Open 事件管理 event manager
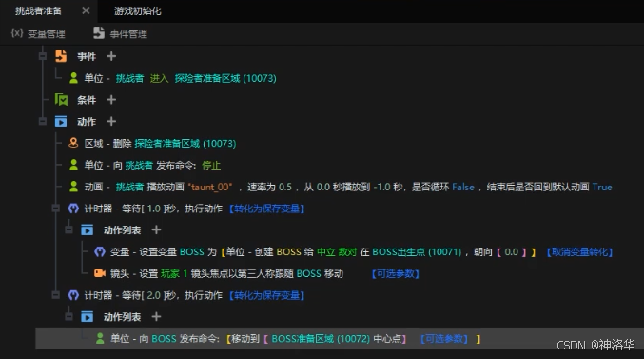Image resolution: width=644 pixels, height=359 pixels. coord(121,33)
